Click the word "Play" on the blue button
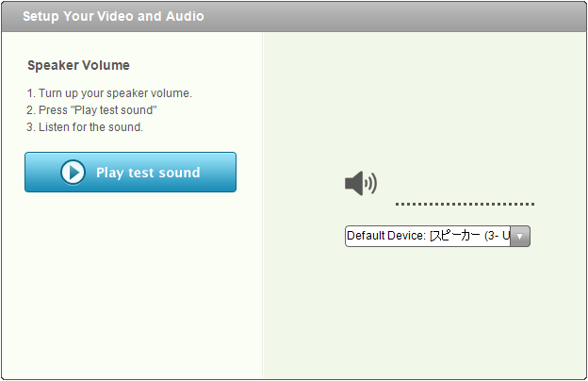The image size is (588, 381). pyautogui.click(x=109, y=173)
